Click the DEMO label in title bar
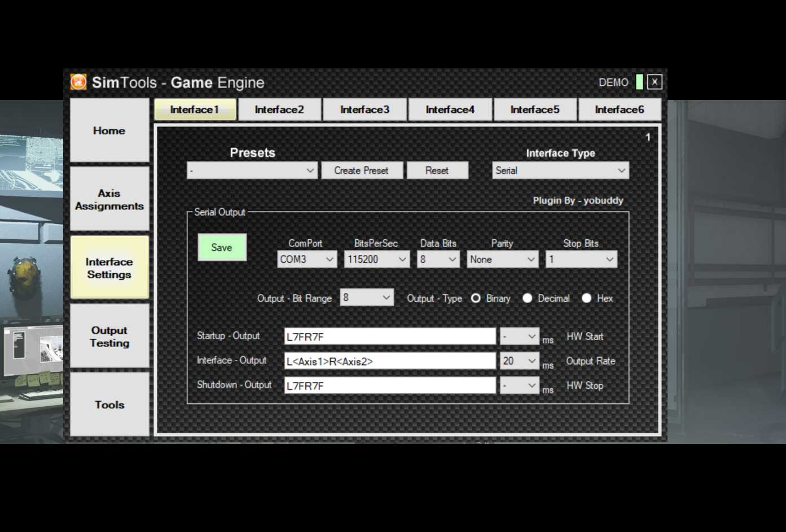The width and height of the screenshot is (786, 532). [613, 82]
